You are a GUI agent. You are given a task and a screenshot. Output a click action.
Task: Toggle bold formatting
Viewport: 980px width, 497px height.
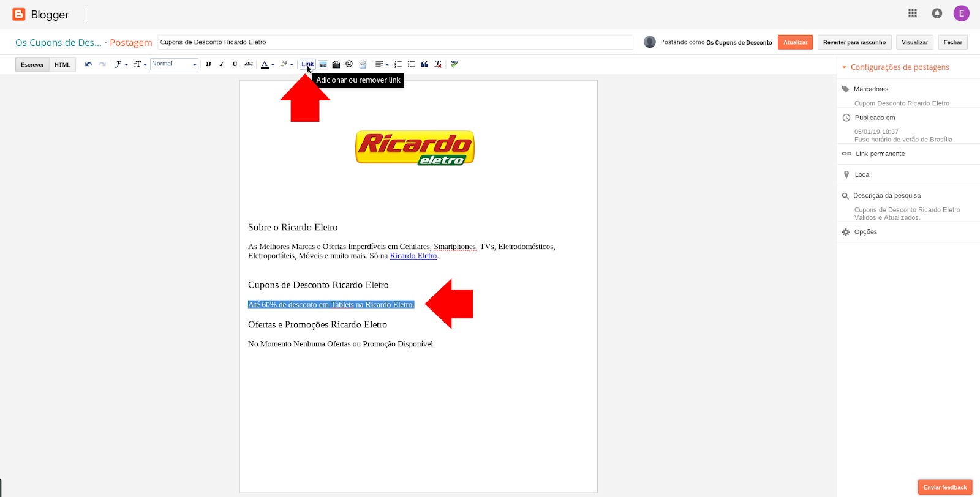[208, 64]
